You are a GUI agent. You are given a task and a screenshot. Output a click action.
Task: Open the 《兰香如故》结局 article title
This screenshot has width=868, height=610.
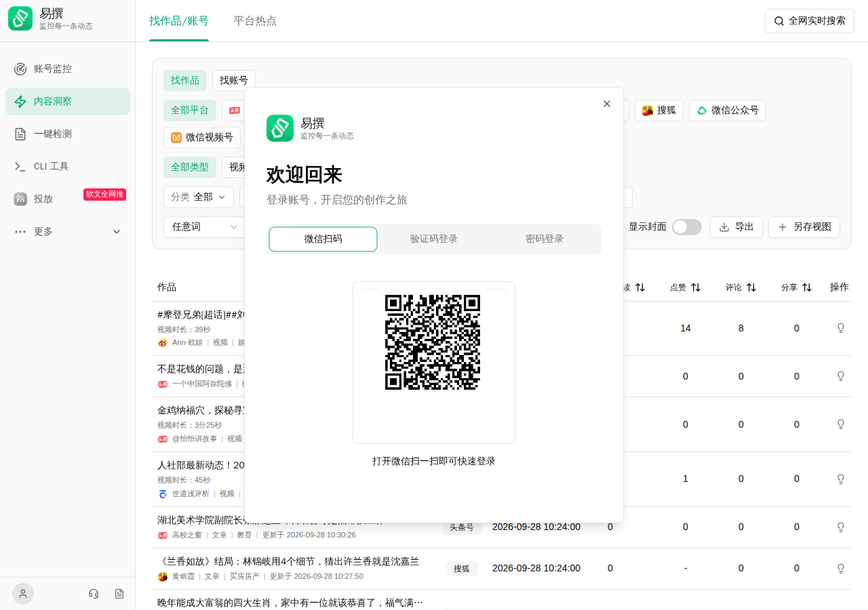(288, 561)
